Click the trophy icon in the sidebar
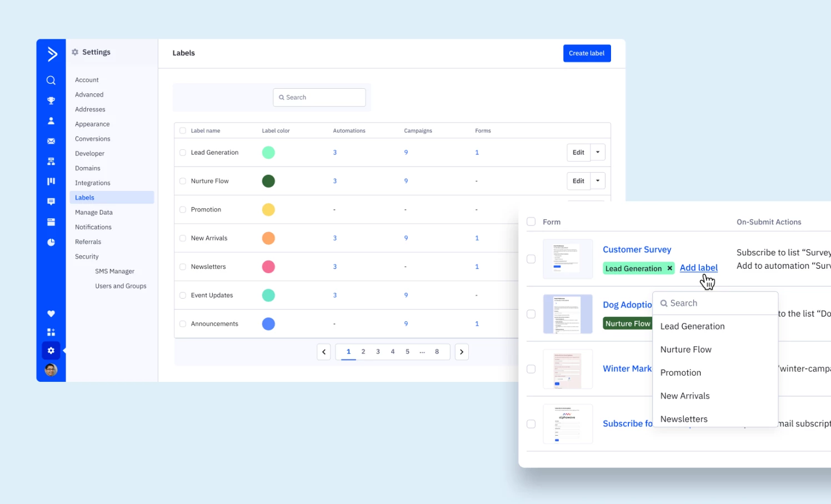Image resolution: width=831 pixels, height=504 pixels. point(51,100)
